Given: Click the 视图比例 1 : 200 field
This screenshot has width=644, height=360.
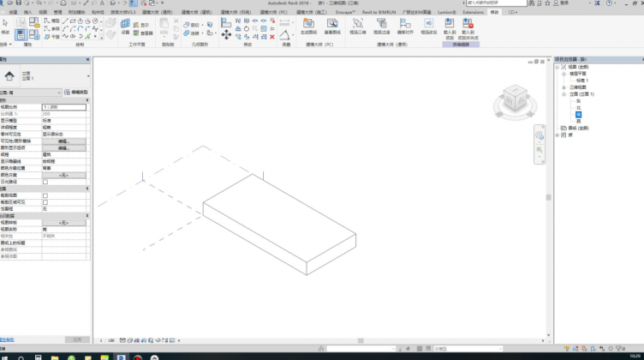Looking at the screenshot, I should [63, 107].
